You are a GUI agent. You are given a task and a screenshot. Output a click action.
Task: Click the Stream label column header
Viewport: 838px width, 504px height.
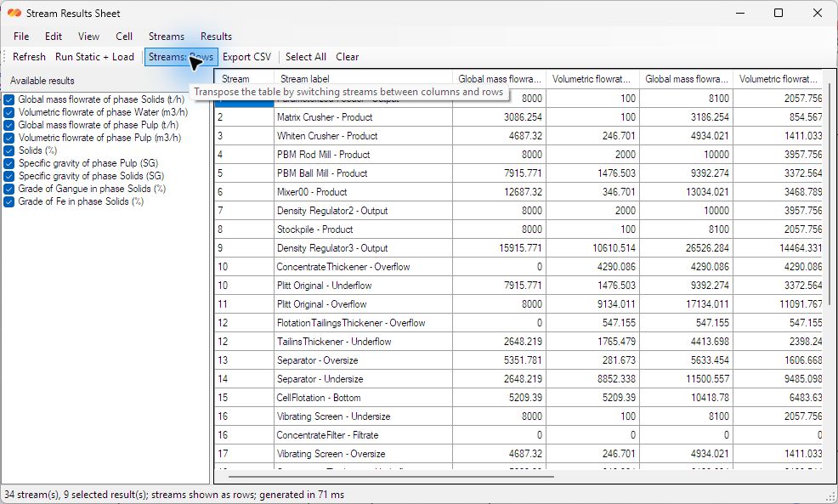[363, 78]
